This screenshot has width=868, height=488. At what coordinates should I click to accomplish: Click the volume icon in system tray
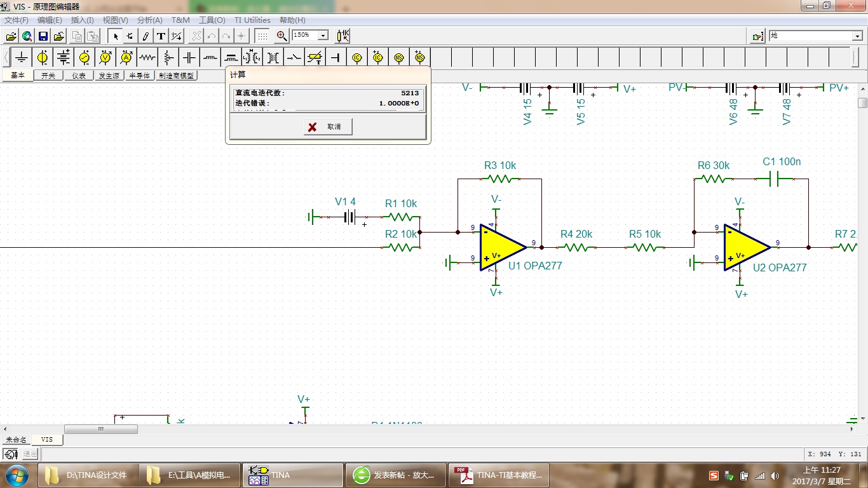[x=775, y=475]
